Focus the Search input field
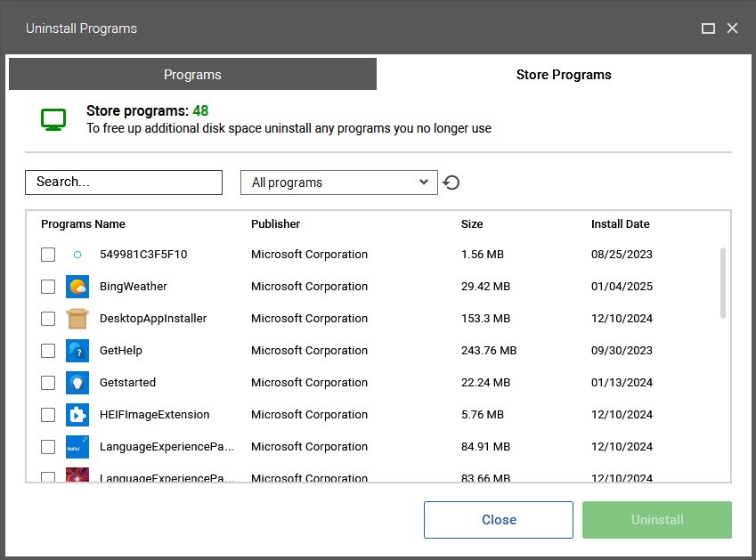This screenshot has width=756, height=560. (124, 183)
